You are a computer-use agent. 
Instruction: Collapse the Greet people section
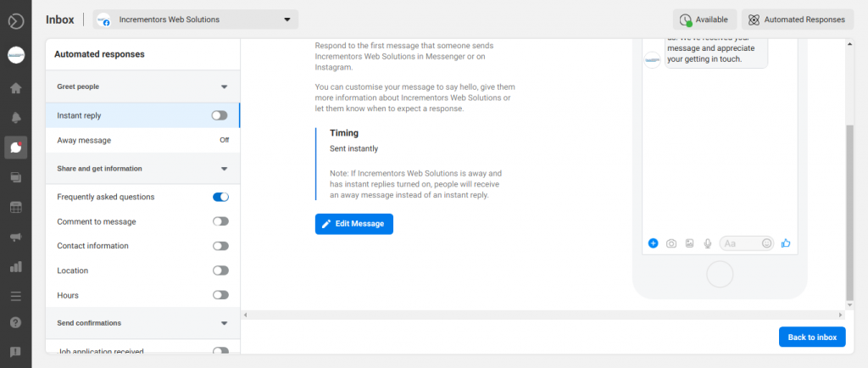tap(224, 86)
